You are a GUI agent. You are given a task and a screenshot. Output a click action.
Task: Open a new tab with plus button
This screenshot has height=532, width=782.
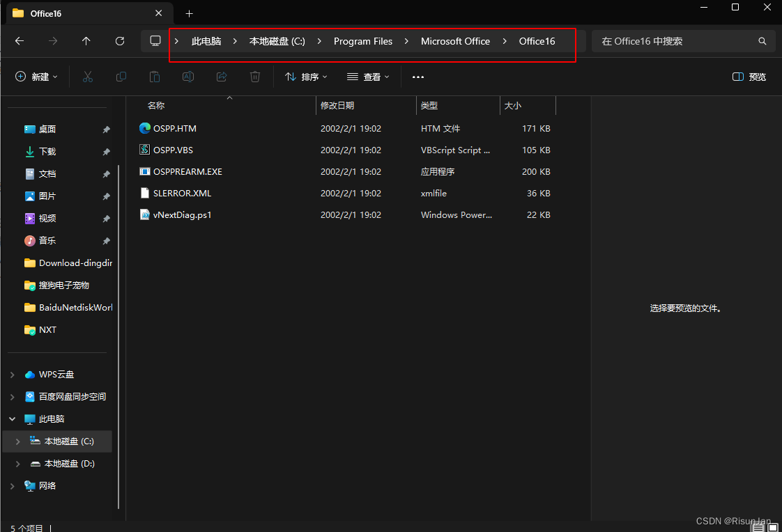tap(189, 13)
